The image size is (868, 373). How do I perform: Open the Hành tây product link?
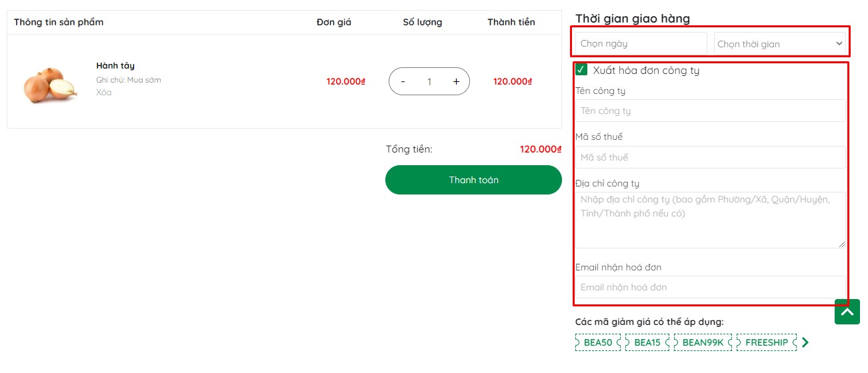115,65
